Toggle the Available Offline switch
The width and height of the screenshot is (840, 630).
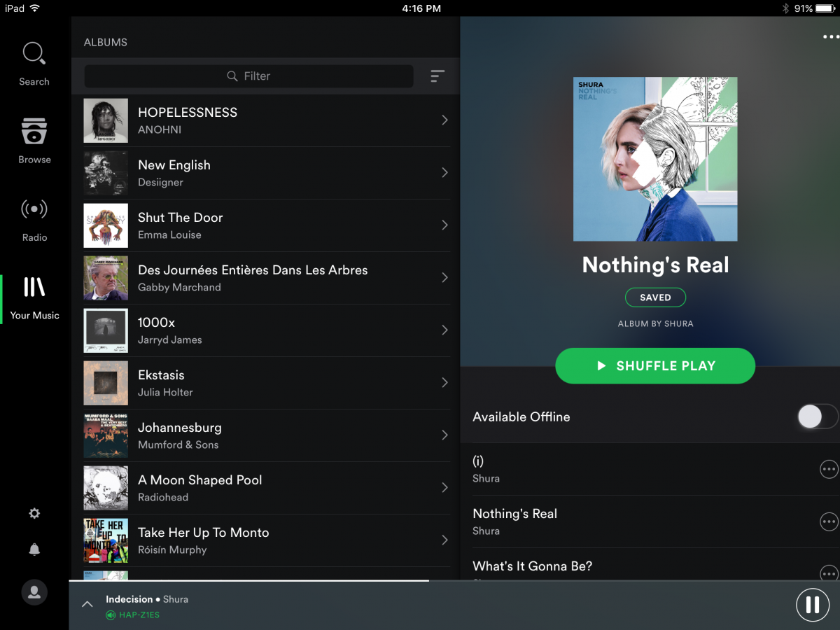point(818,416)
